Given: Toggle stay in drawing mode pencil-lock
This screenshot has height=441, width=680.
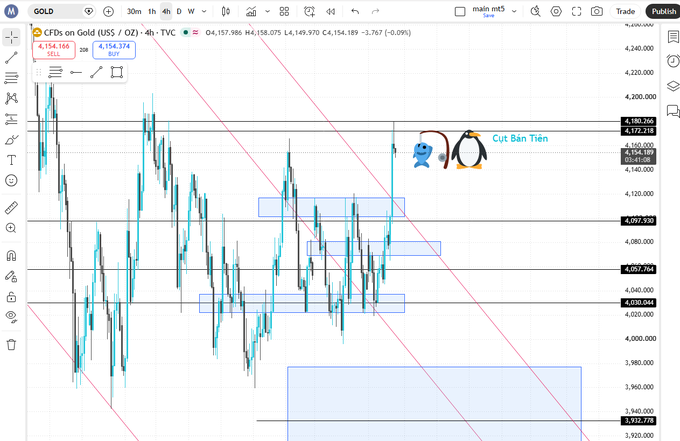Looking at the screenshot, I should [11, 276].
